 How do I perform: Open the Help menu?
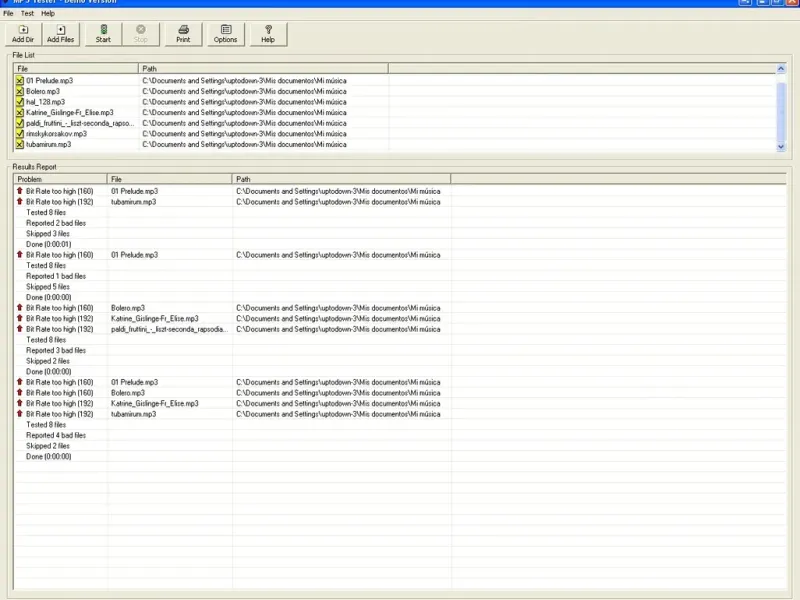click(x=48, y=13)
